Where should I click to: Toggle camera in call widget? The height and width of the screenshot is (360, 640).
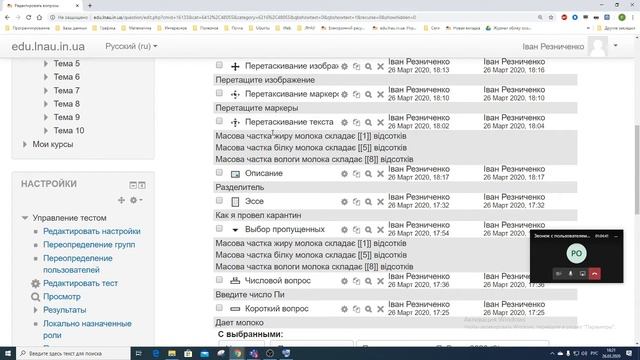click(x=559, y=274)
